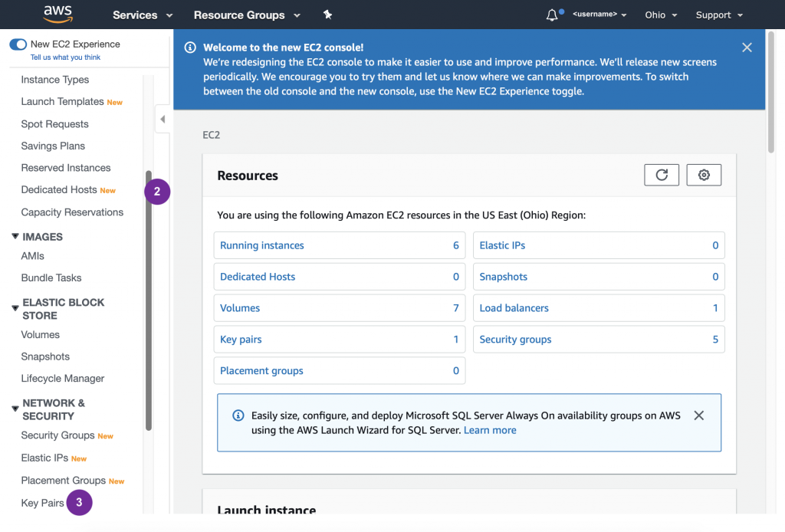Open Running instances resource link
785x532 pixels.
(x=262, y=245)
